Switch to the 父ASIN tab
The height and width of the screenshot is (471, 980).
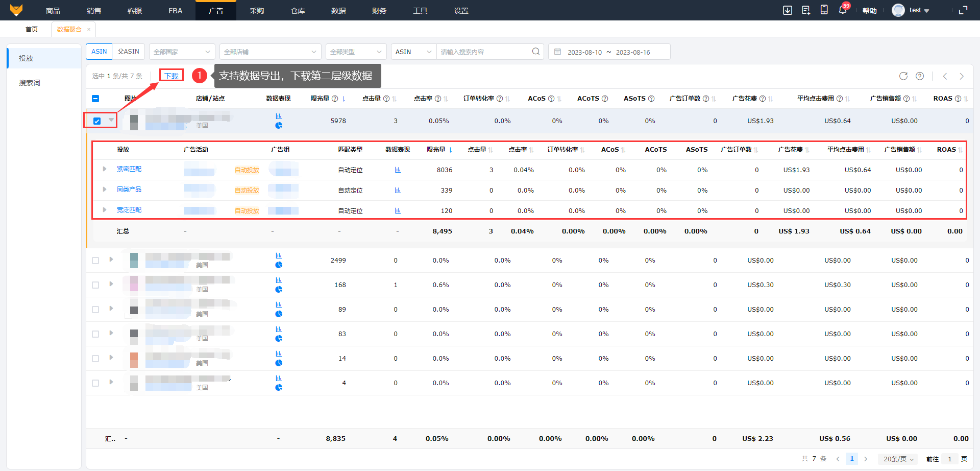[x=128, y=52]
